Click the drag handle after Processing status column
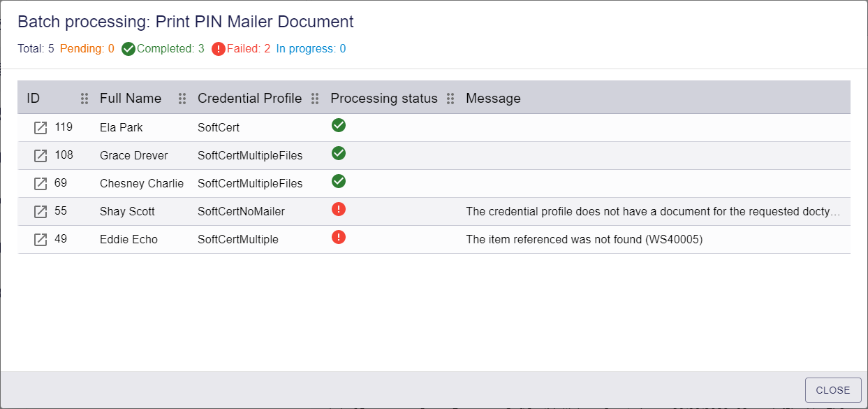Viewport: 868px width, 409px height. pyautogui.click(x=450, y=99)
